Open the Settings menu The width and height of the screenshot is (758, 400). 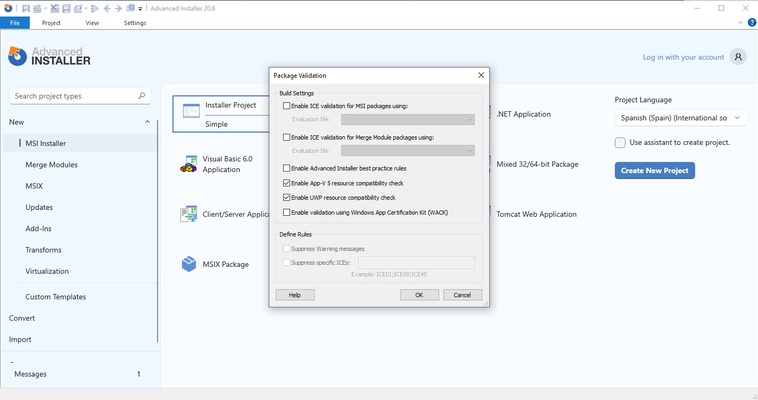coord(135,23)
